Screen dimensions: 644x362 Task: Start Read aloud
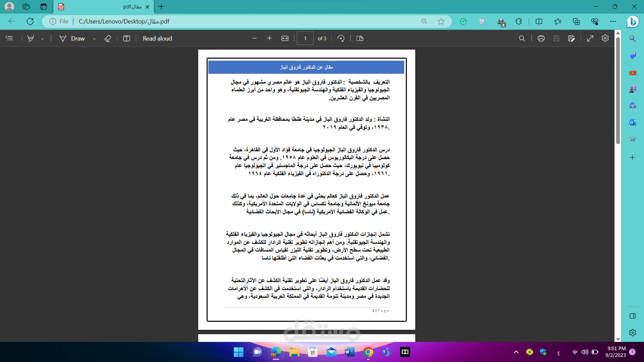pos(157,39)
